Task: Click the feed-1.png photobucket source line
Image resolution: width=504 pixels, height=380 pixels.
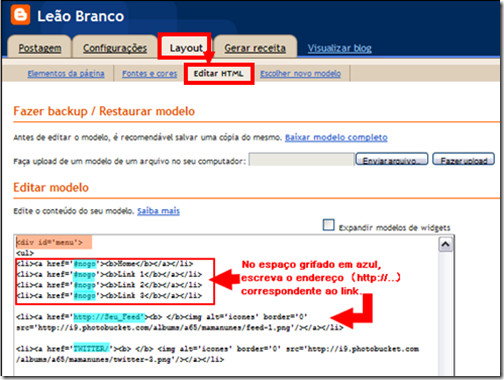Action: [x=180, y=328]
